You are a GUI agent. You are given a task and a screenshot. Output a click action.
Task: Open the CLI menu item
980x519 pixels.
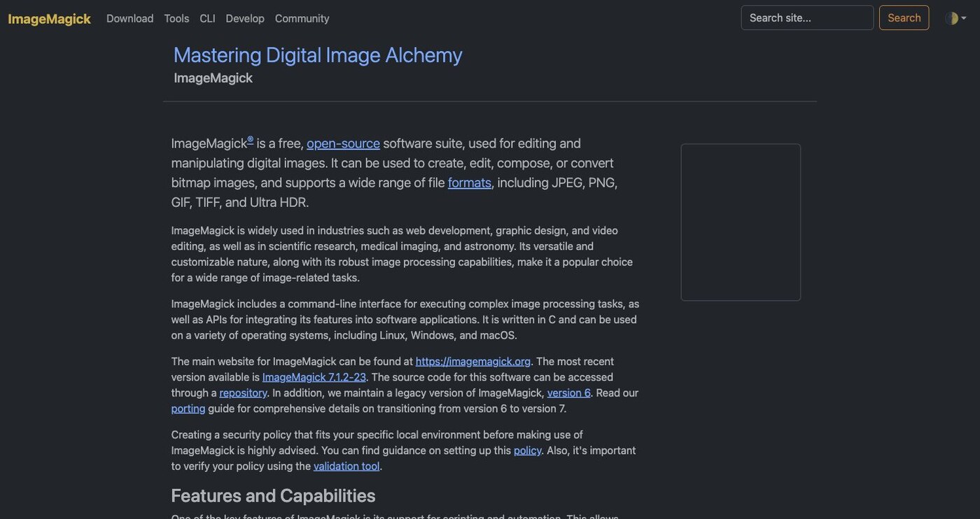pos(207,18)
